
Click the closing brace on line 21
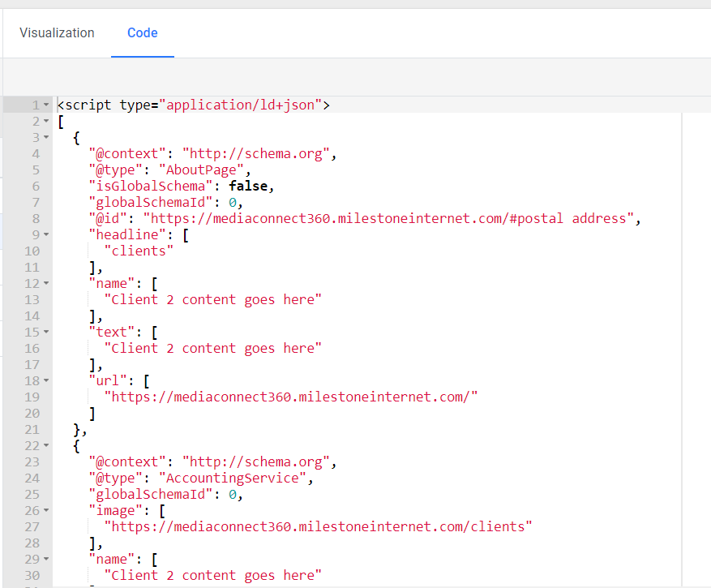[x=77, y=429]
